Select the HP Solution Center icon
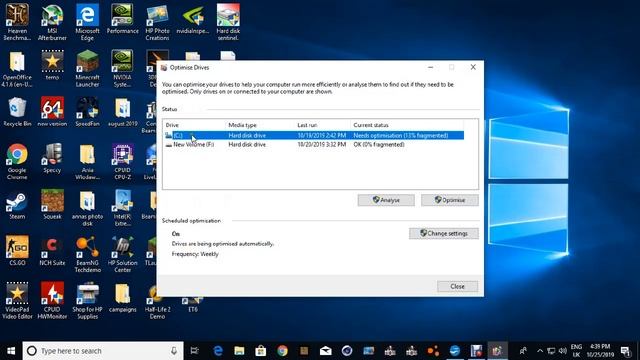Viewport: 640px width, 360px height. 122,254
